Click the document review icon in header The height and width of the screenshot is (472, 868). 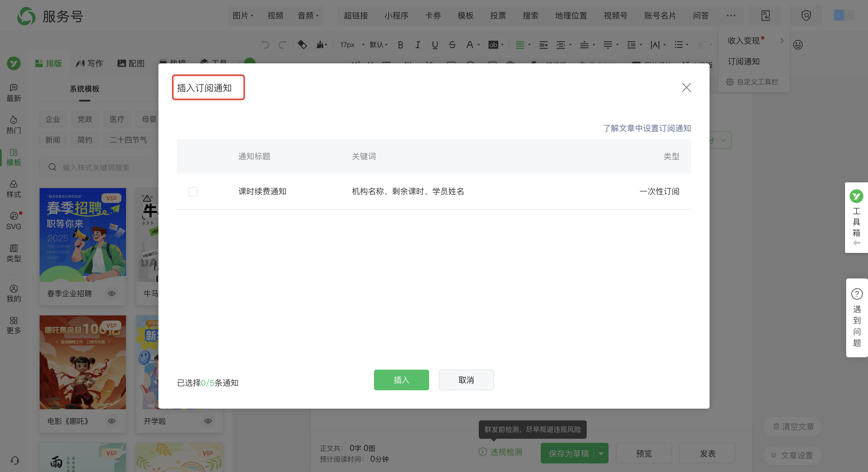click(x=766, y=15)
